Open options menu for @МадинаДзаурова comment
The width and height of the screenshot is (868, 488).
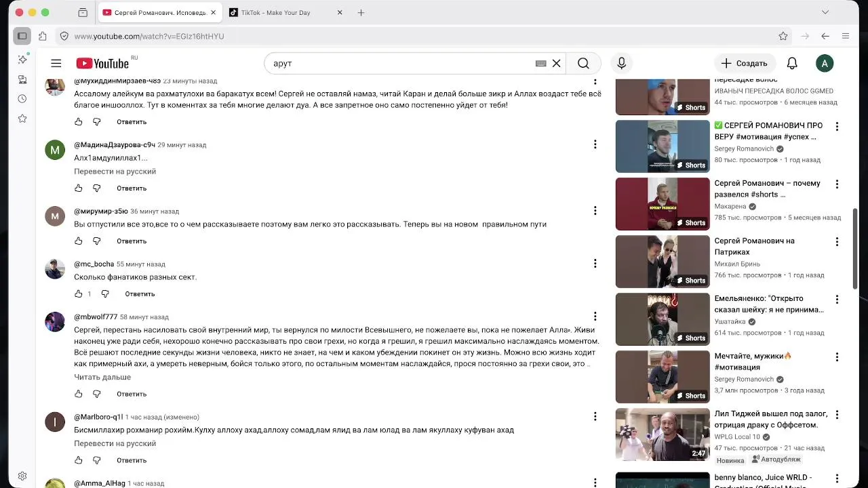point(595,144)
